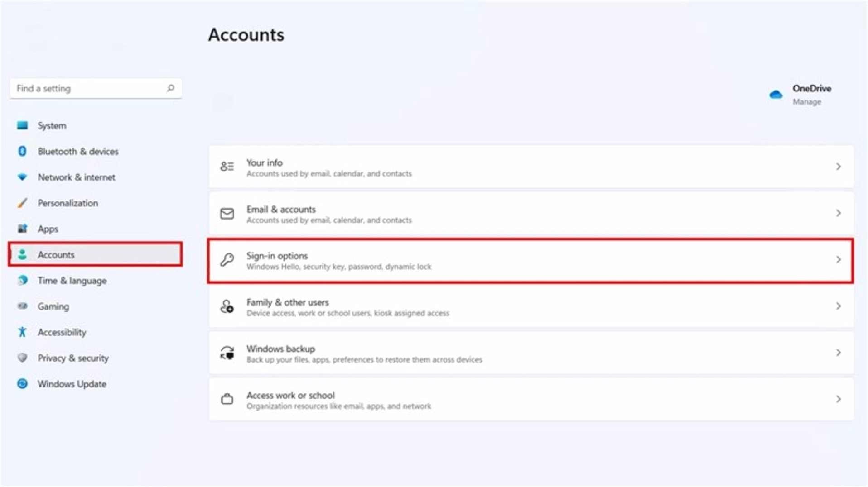Open the Access work or school chevron
Screen dimensions: 868x487
click(838, 399)
